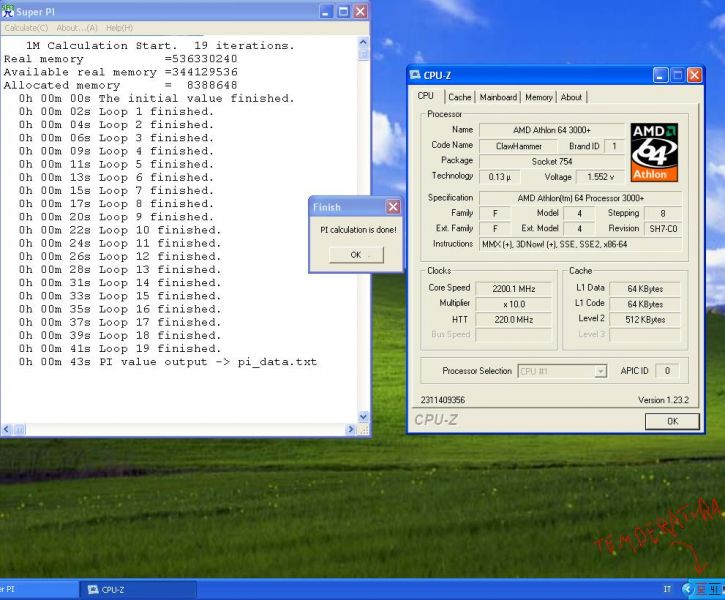Click the IT language indicator in taskbar
This screenshot has height=600, width=725.
point(667,589)
